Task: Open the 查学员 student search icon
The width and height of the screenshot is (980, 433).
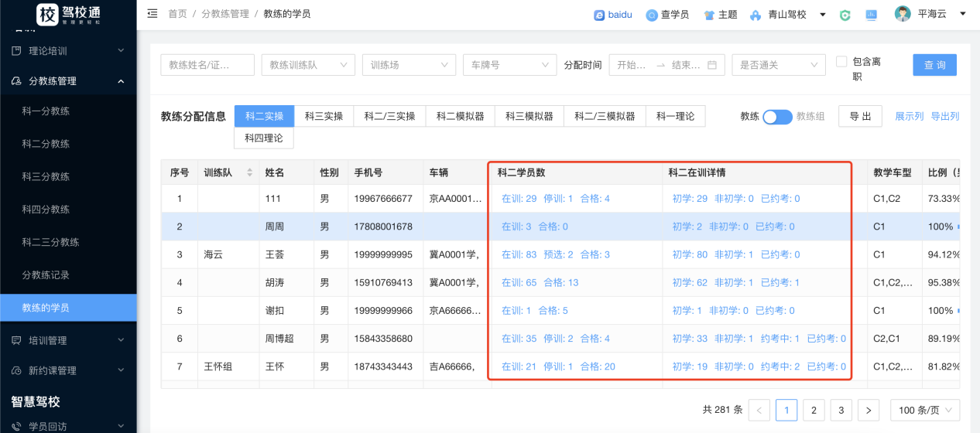Action: pyautogui.click(x=652, y=15)
